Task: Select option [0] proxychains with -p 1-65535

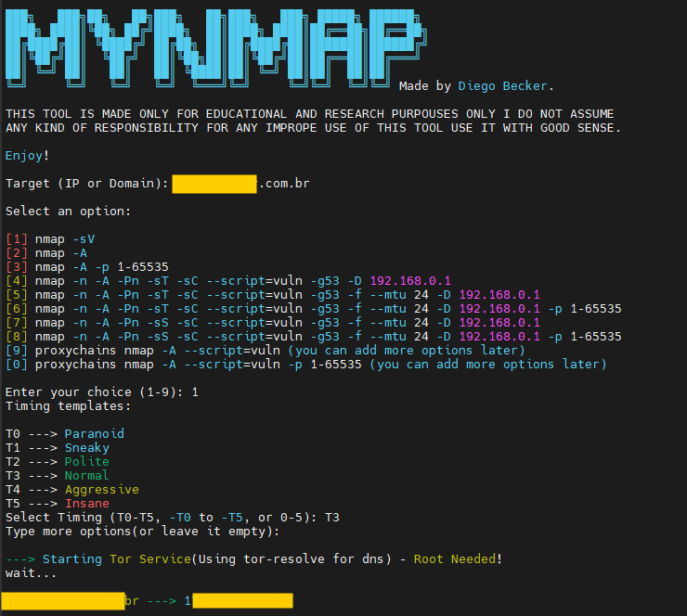Action: (x=305, y=365)
